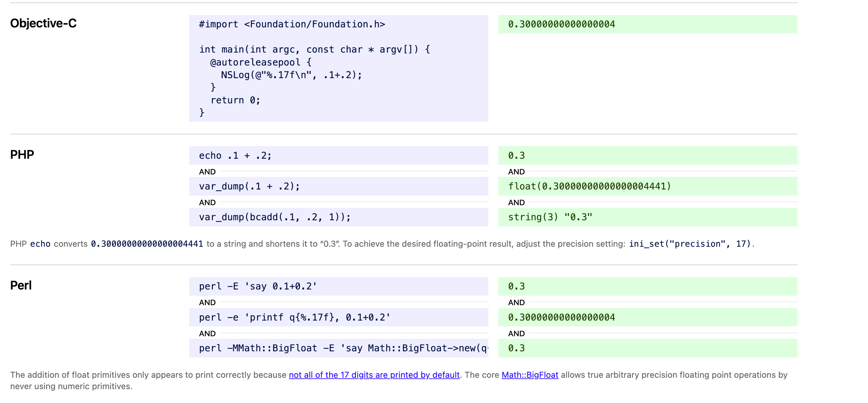Click the PHP "var_dump(.1 + .2);" snippet
The width and height of the screenshot is (868, 403).
point(249,186)
